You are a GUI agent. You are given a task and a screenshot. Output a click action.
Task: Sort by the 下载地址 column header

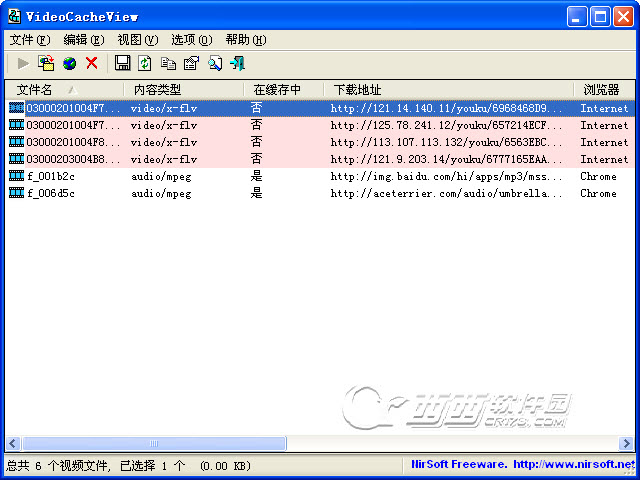pos(449,89)
